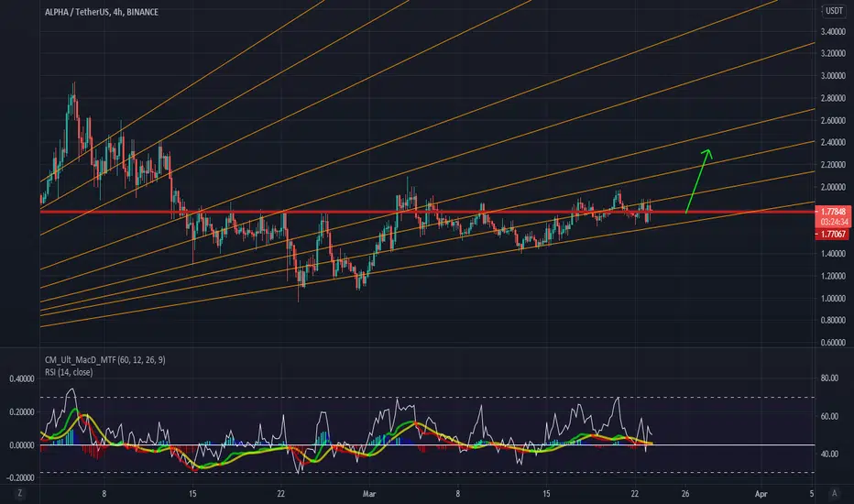Click the Mar date label on time axis
The height and width of the screenshot is (504, 854).
369,494
